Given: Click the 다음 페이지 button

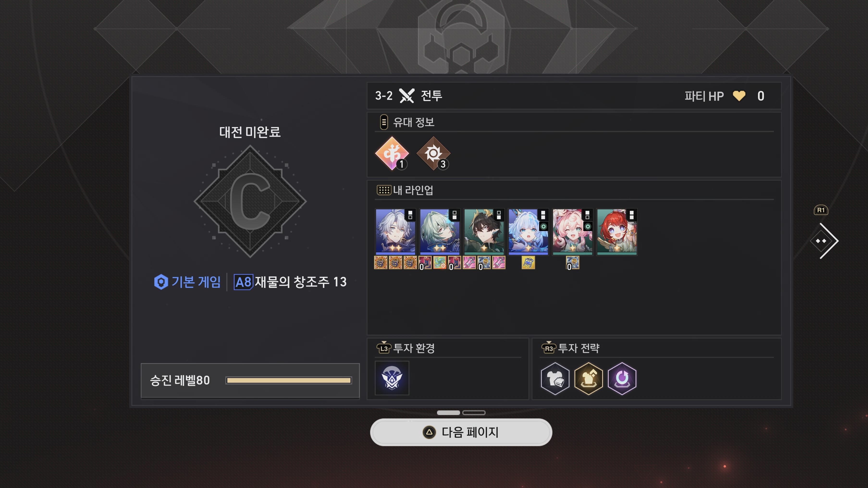Looking at the screenshot, I should coord(461,433).
